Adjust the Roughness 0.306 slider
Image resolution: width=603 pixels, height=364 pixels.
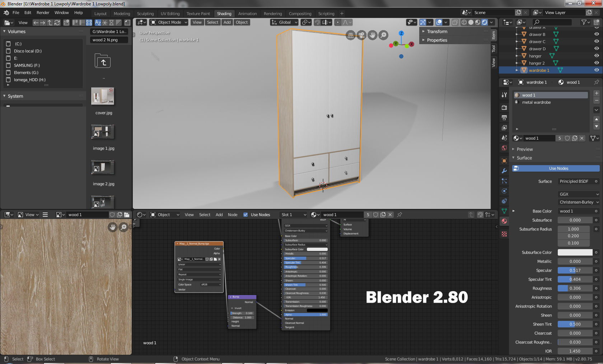pyautogui.click(x=575, y=288)
